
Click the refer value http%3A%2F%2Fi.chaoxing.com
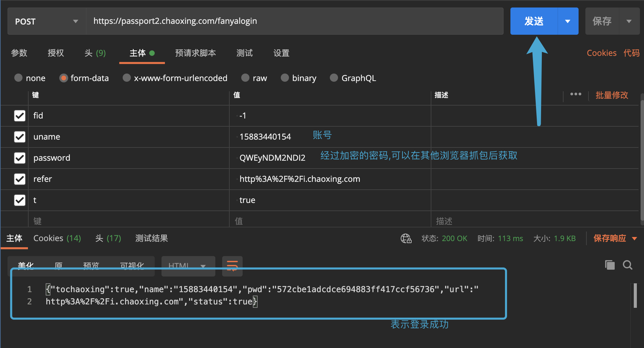pos(300,179)
